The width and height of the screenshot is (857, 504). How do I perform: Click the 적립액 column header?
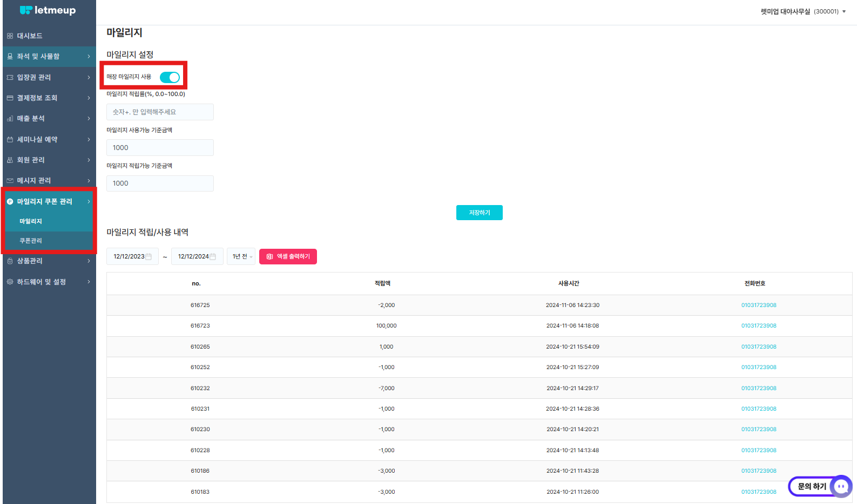pyautogui.click(x=382, y=284)
